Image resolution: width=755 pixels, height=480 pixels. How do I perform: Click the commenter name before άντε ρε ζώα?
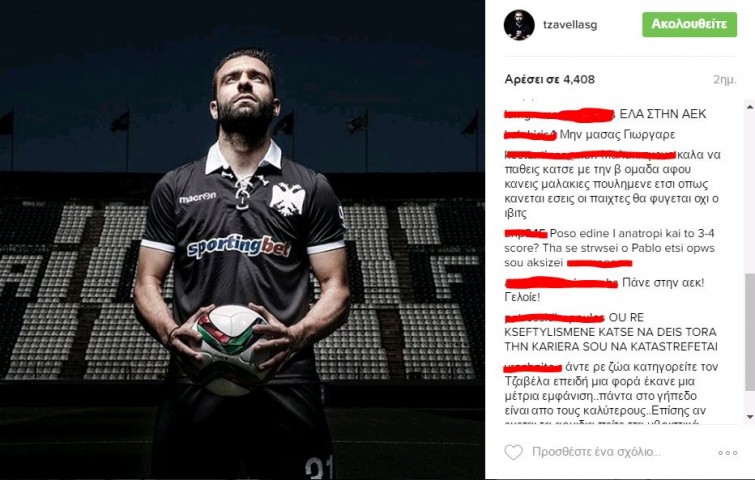coord(533,367)
